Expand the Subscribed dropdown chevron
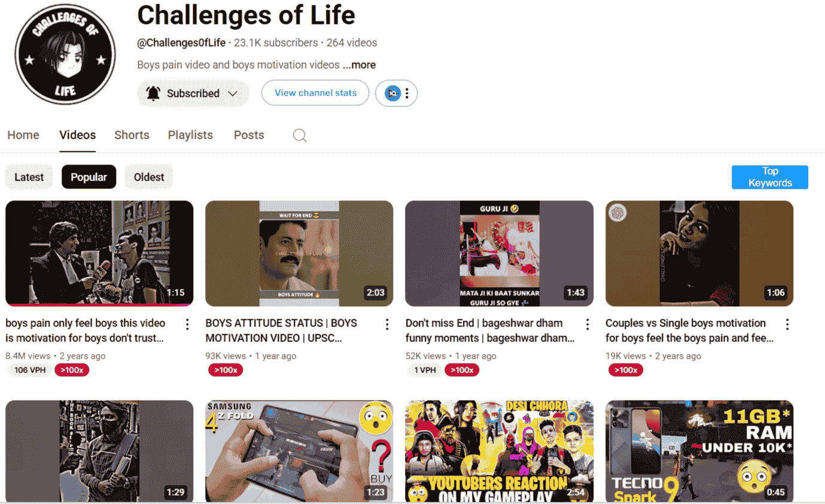Image resolution: width=825 pixels, height=504 pixels. point(233,94)
